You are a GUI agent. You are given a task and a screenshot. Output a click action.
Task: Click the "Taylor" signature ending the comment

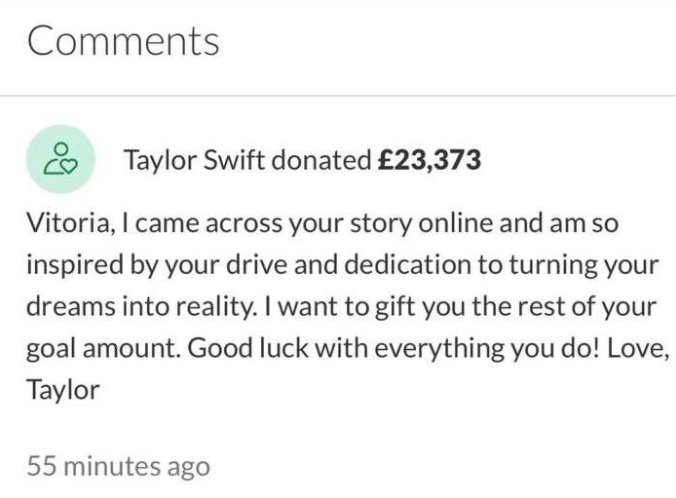62,389
